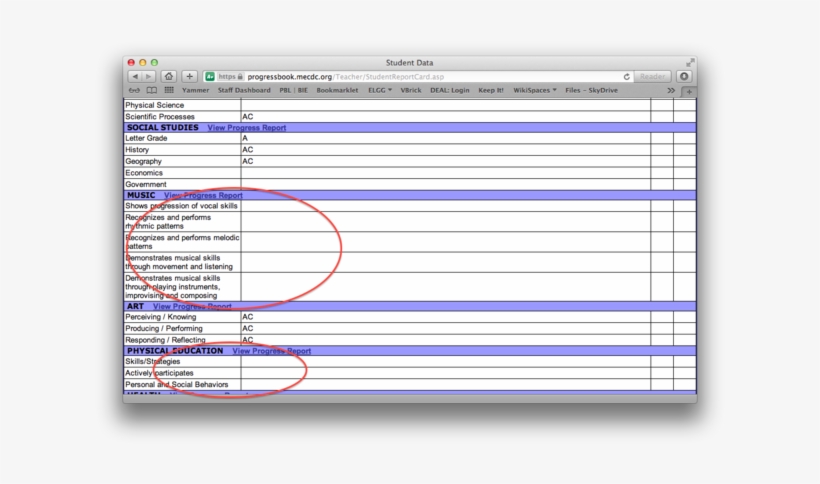
Task: Click Demonstrates musical skills through movement and listening
Action: click(179, 262)
